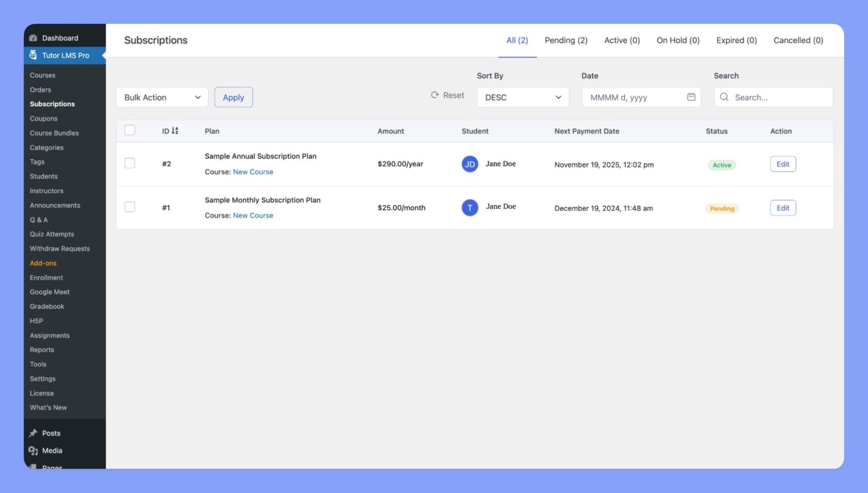868x493 pixels.
Task: Expand the DESC Sort By dropdown
Action: point(522,97)
